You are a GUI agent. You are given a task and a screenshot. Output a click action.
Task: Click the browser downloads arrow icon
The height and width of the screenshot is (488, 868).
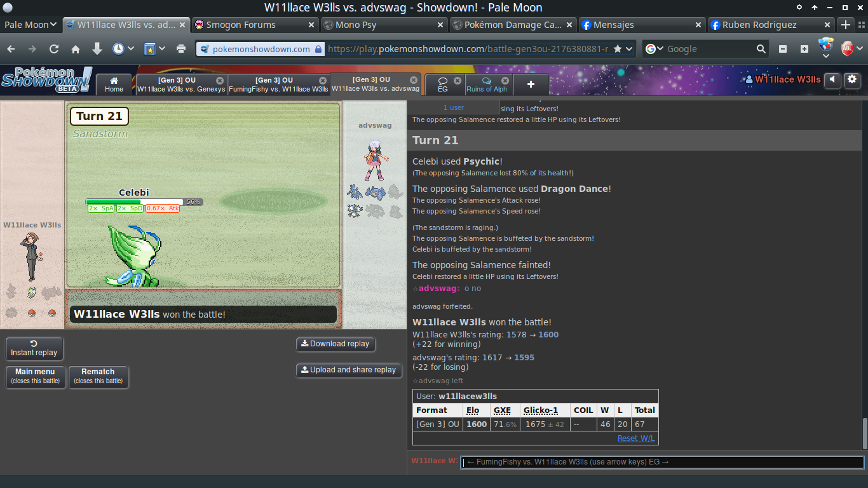tap(97, 49)
